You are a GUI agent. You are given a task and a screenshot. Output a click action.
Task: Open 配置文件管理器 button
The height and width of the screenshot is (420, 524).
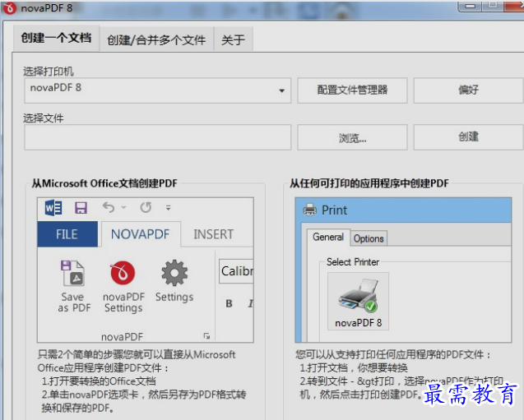tap(352, 90)
